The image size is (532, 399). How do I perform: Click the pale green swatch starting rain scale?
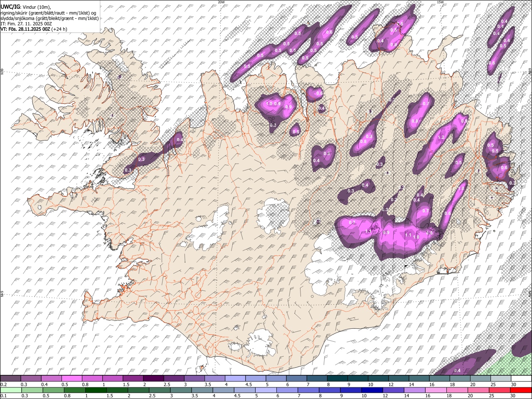point(10,390)
